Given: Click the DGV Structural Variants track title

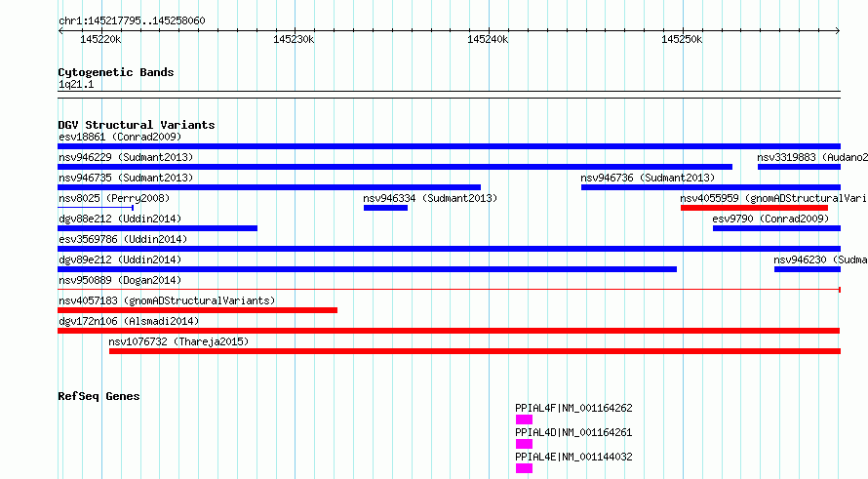Looking at the screenshot, I should pyautogui.click(x=137, y=125).
